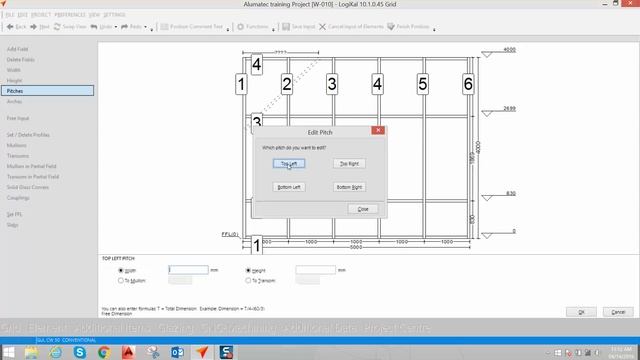This screenshot has width=640, height=360.
Task: Choose Bottom Left in Edit Pitch dialog
Action: [x=289, y=187]
